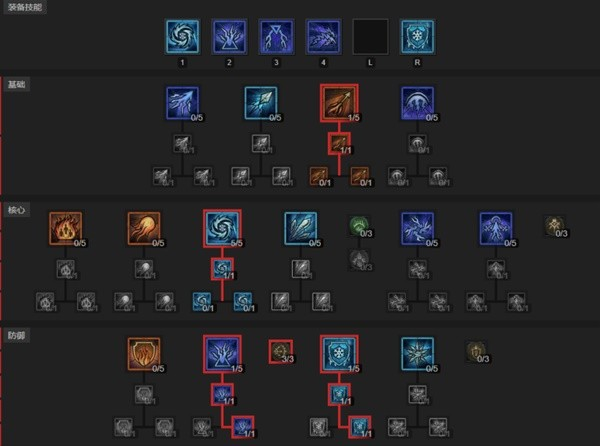
Task: Select the Blizzard skill in slot 1
Action: (x=183, y=36)
